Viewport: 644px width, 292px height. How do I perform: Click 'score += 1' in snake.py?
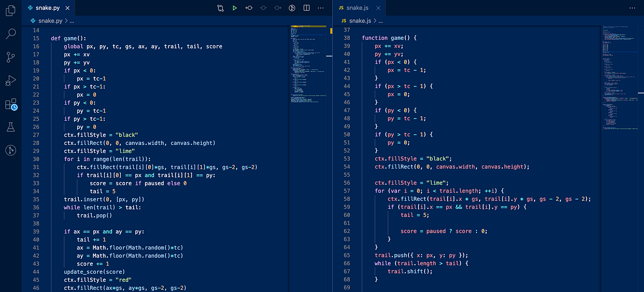93,264
